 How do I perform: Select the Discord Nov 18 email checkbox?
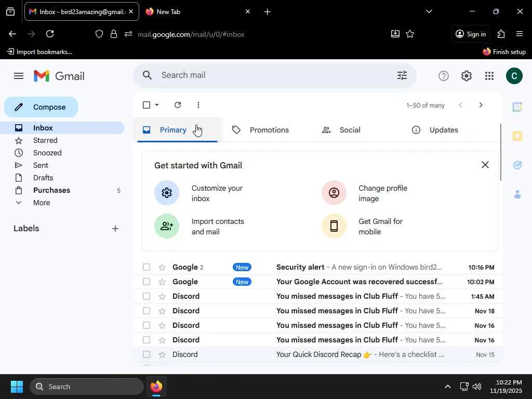[146, 311]
